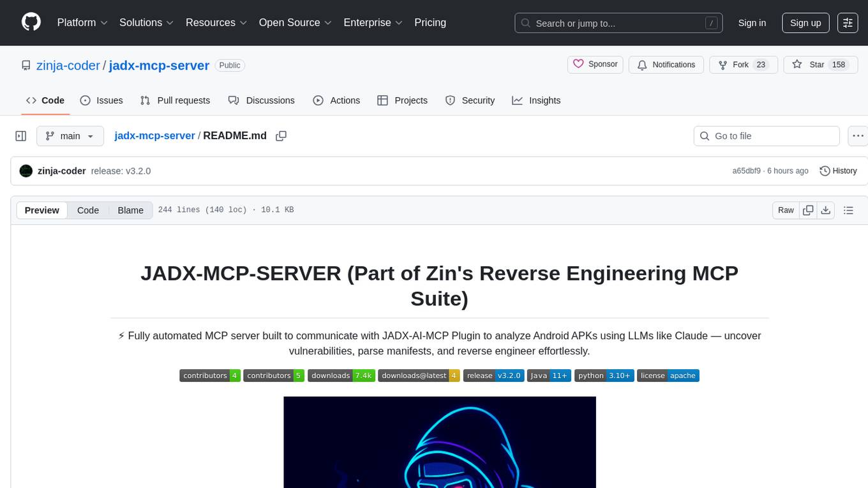Expand the Solutions menu
Image resolution: width=868 pixels, height=488 pixels.
(x=147, y=22)
